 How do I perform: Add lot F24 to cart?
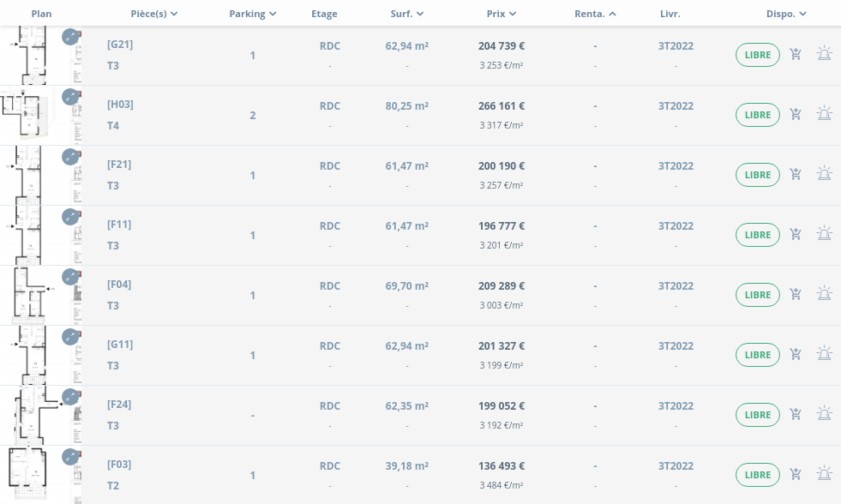coord(796,415)
